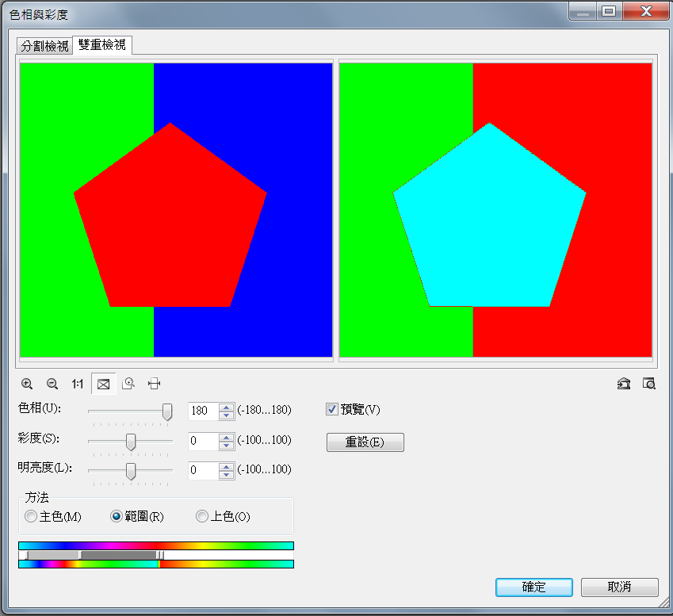Increase 明亮度 value with up arrow
The width and height of the screenshot is (673, 616).
point(226,467)
